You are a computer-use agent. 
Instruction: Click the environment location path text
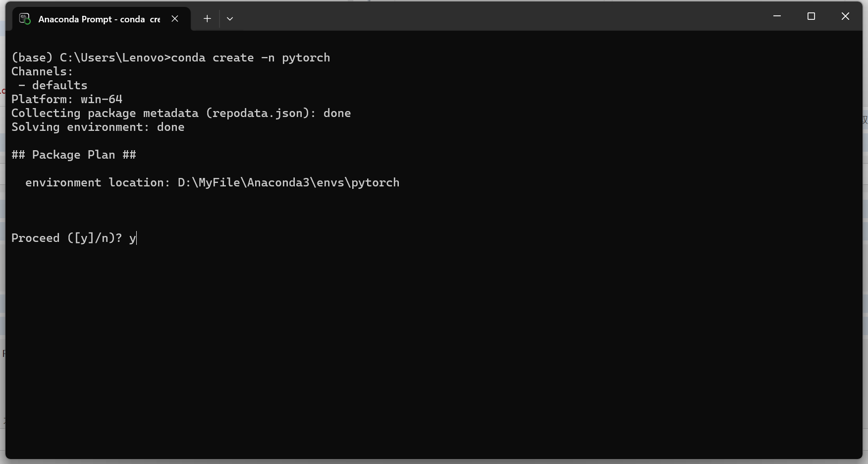click(288, 182)
